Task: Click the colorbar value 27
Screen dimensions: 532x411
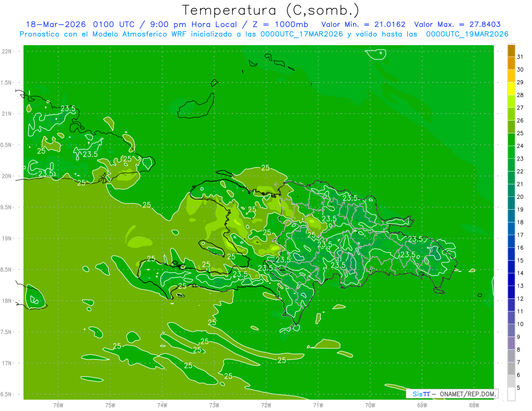Action: (x=520, y=108)
